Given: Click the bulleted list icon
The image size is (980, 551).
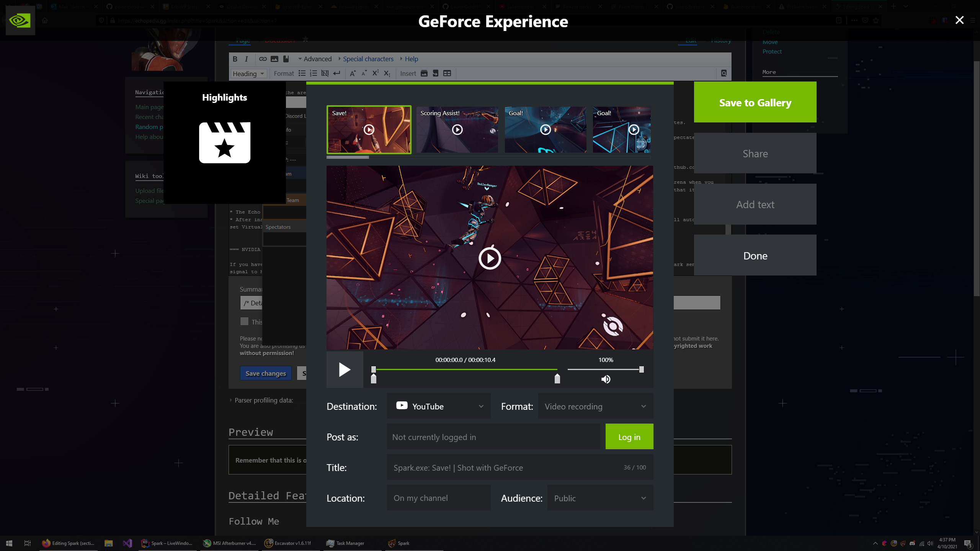Looking at the screenshot, I should pos(302,73).
